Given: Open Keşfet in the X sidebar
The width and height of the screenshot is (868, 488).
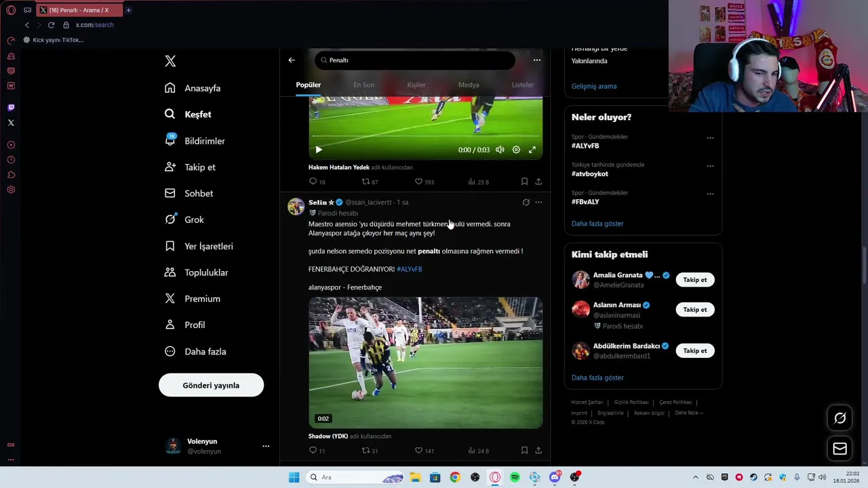Looking at the screenshot, I should tap(188, 115).
